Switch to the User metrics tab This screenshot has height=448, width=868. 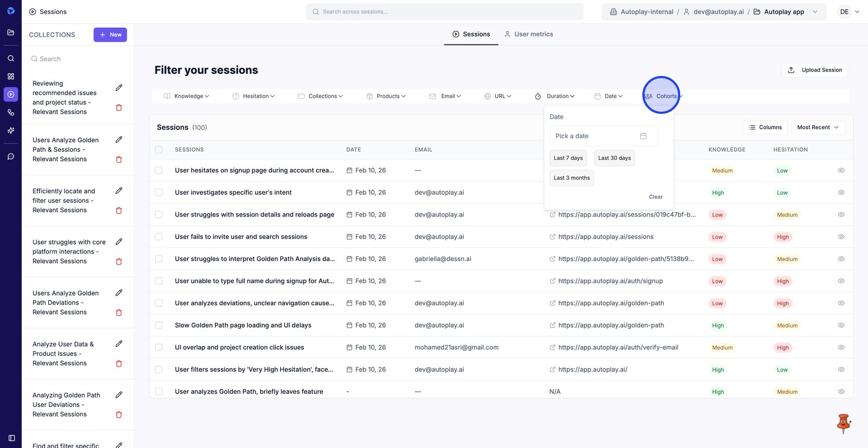(528, 34)
